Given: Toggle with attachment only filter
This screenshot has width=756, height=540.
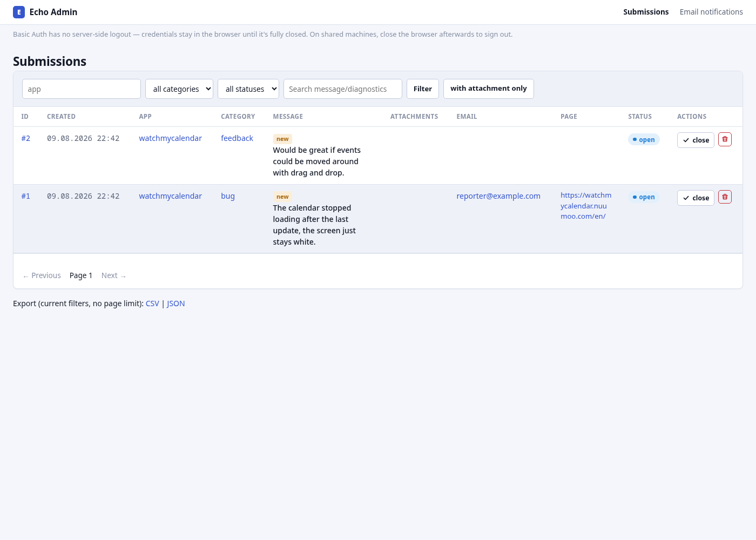Looking at the screenshot, I should [x=489, y=89].
